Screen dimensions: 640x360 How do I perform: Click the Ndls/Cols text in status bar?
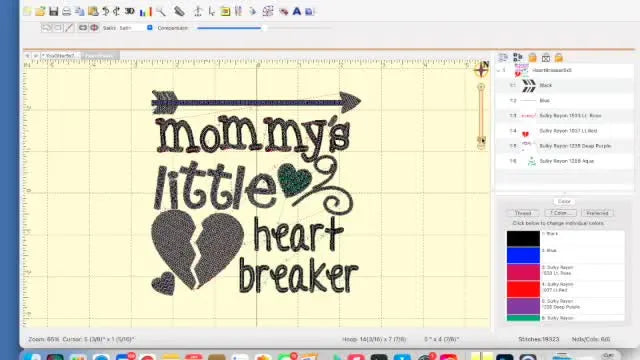point(591,339)
